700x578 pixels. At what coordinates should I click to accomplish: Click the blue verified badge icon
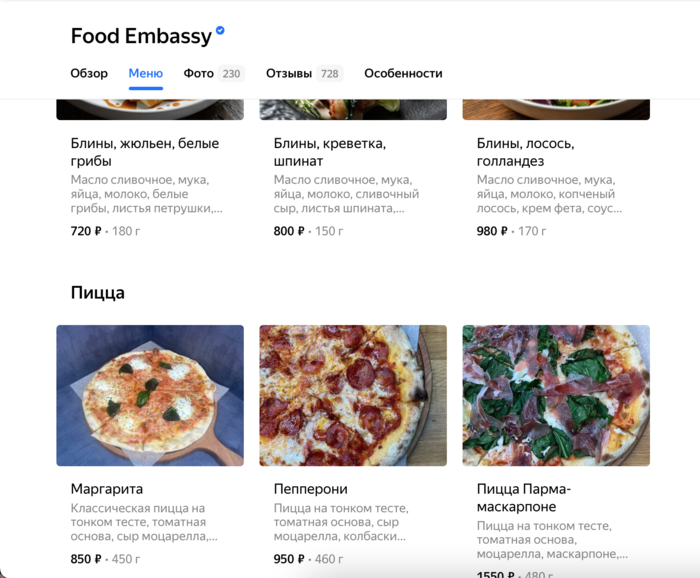click(x=220, y=30)
